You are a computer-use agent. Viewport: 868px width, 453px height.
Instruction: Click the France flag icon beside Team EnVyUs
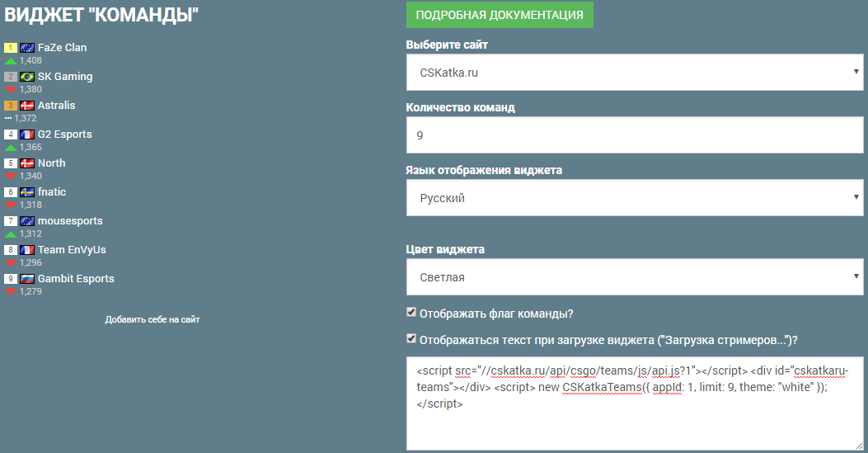[x=27, y=250]
